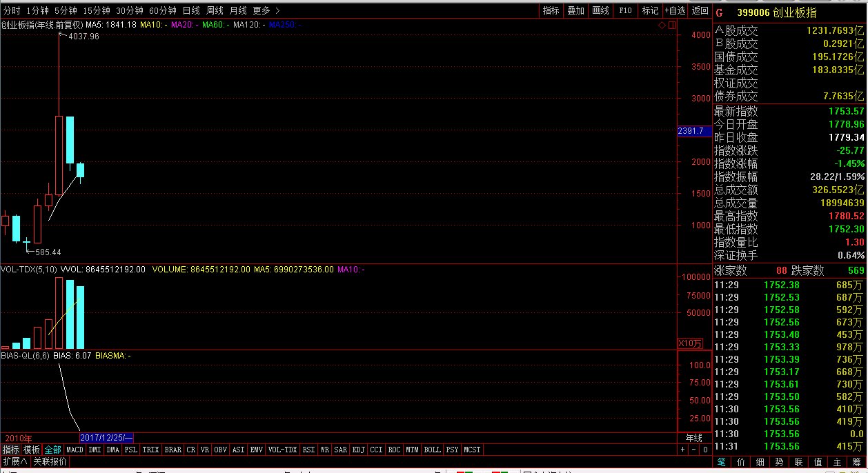
Task: Toggle the MACD indicator
Action: (75, 450)
